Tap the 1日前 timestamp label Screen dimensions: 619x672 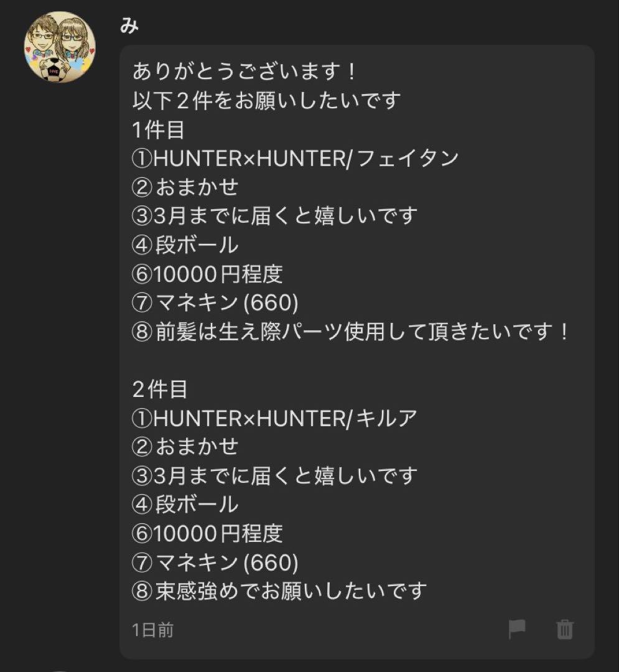[152, 630]
